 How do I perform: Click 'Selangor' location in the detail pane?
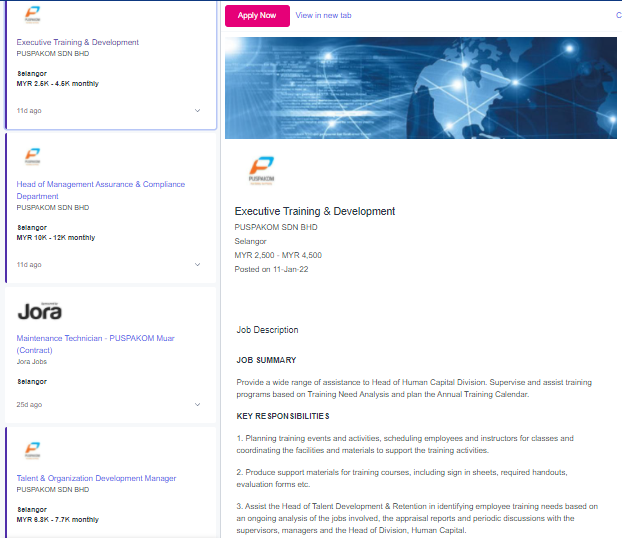tap(250, 241)
